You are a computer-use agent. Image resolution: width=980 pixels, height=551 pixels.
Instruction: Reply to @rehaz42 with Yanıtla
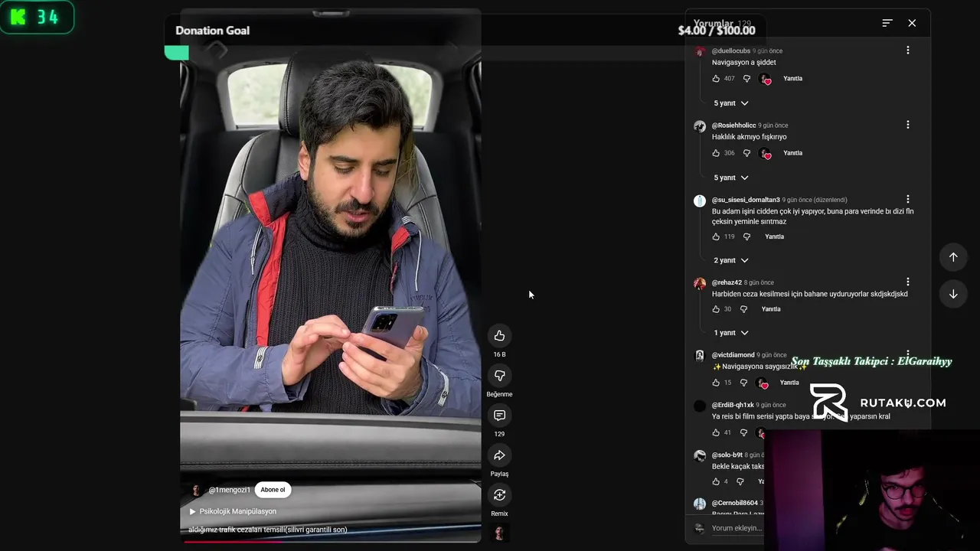pyautogui.click(x=771, y=309)
